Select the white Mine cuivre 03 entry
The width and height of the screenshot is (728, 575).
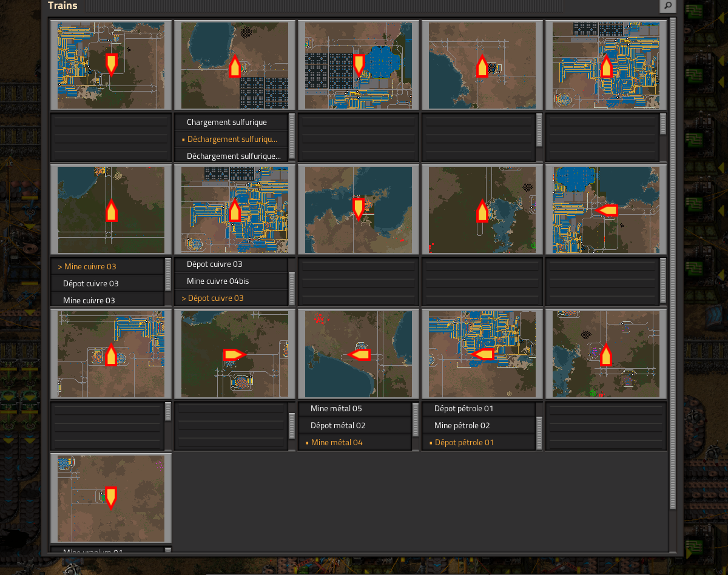click(x=107, y=300)
